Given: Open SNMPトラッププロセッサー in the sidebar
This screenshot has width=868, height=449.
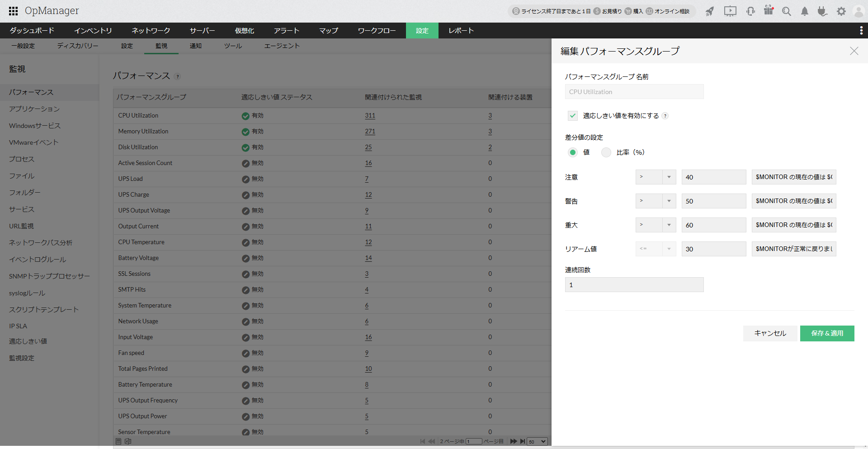Looking at the screenshot, I should 49,276.
